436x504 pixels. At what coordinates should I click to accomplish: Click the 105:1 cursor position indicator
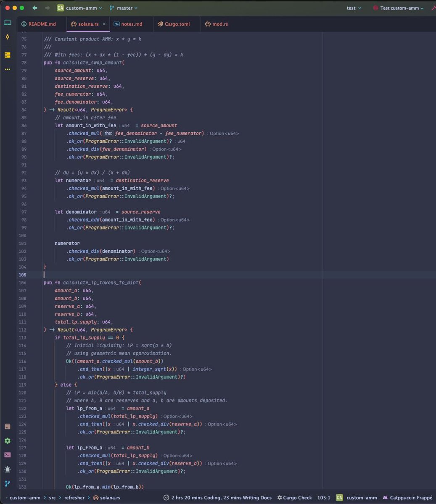pos(323,498)
